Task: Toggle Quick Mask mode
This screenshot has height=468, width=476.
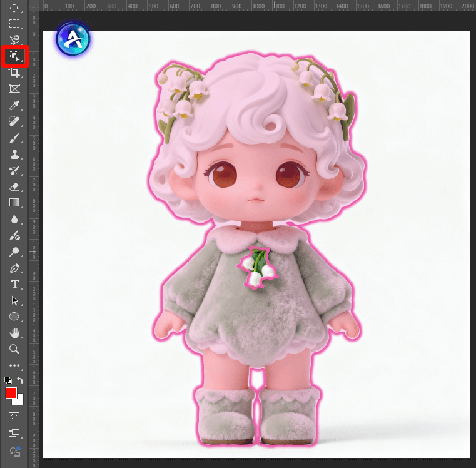Action: (x=14, y=416)
